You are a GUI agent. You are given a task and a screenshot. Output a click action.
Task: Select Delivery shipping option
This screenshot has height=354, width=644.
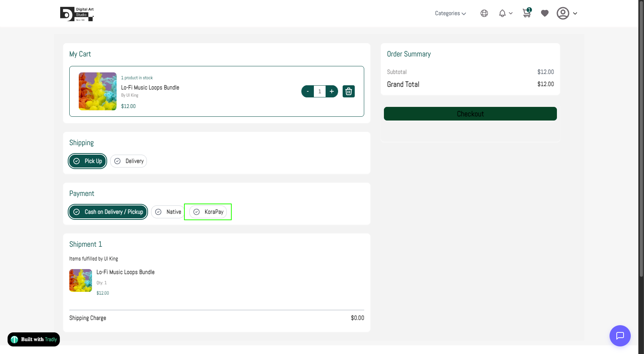click(129, 161)
